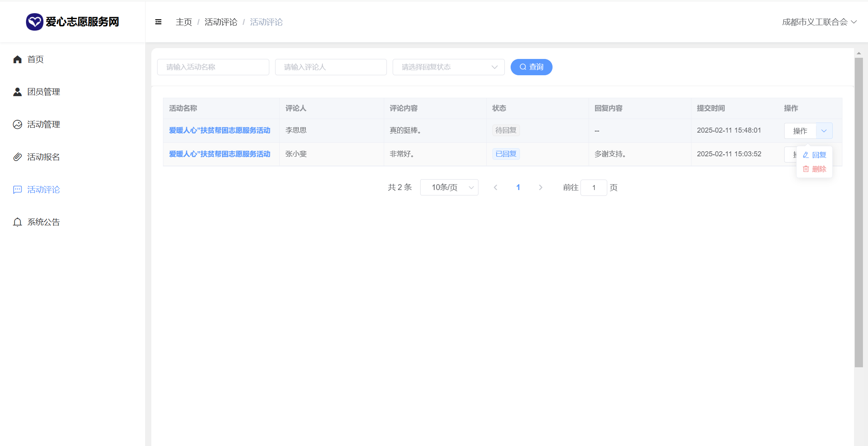This screenshot has height=446, width=868.
Task: Click the person icon for 团员管理
Action: click(17, 92)
